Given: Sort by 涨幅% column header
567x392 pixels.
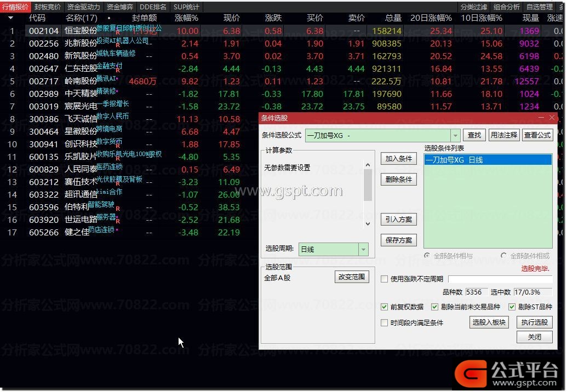Looking at the screenshot, I should [187, 18].
